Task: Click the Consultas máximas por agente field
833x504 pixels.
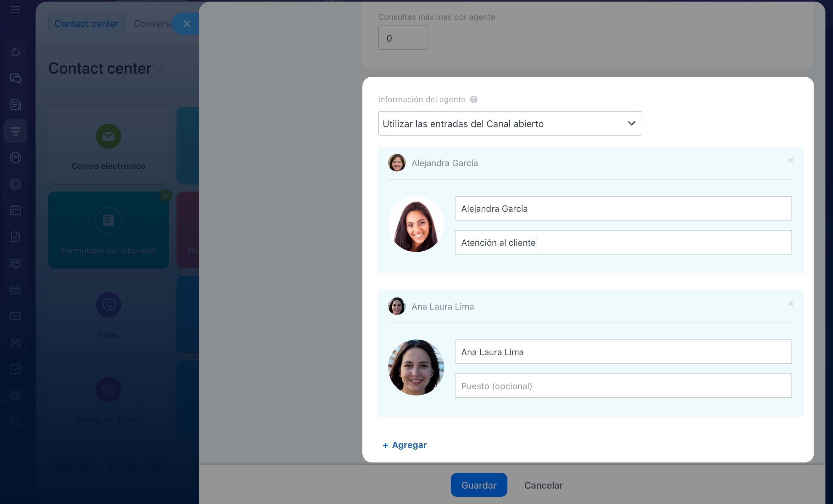Action: pyautogui.click(x=403, y=38)
